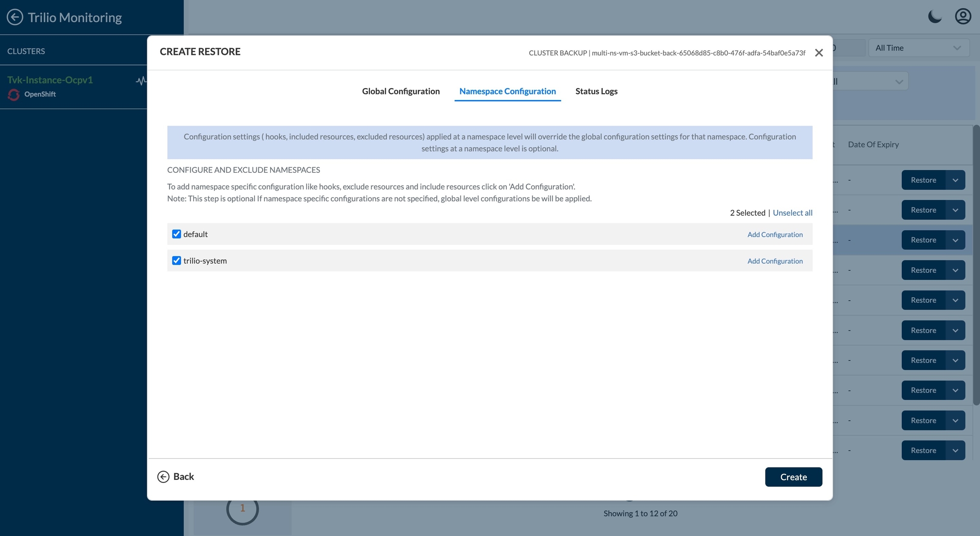
Task: Click cluster health pulse icon
Action: pyautogui.click(x=141, y=80)
